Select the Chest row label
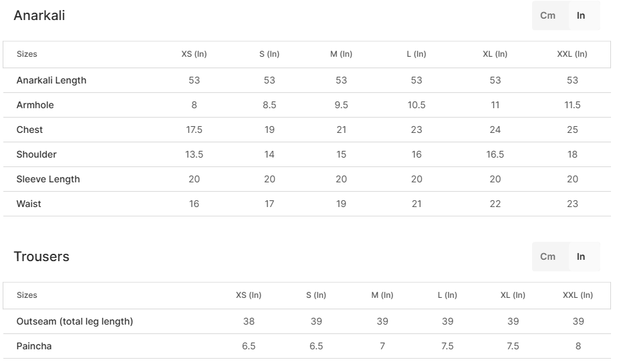The height and width of the screenshot is (364, 617). pos(29,130)
